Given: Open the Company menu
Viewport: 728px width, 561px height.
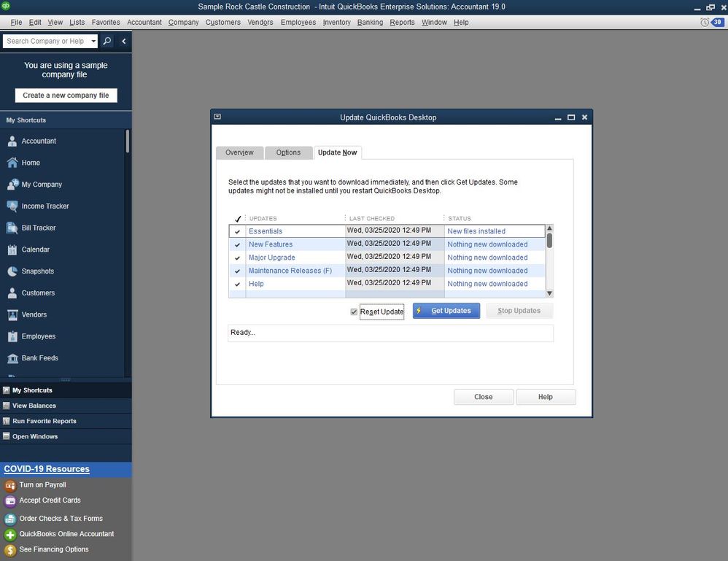Looking at the screenshot, I should [x=183, y=23].
